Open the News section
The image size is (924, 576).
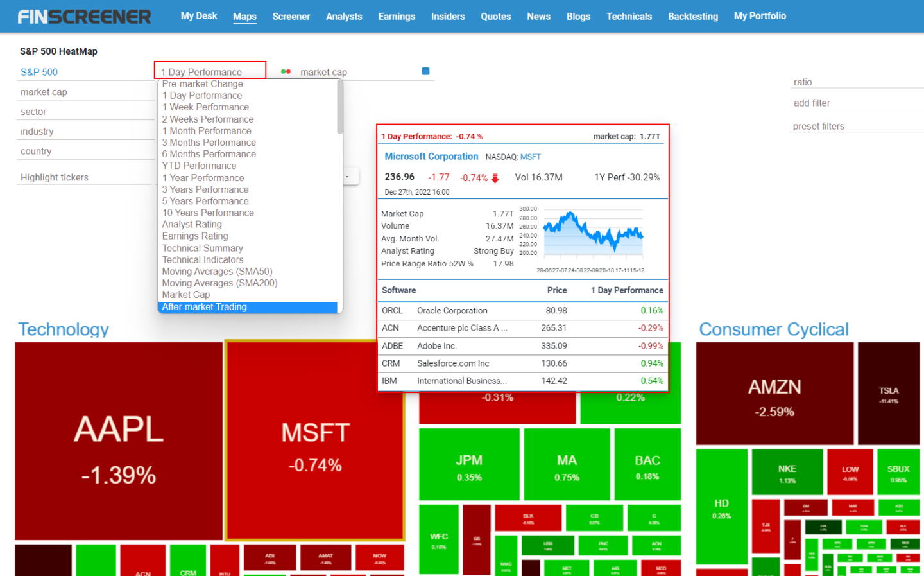(539, 17)
